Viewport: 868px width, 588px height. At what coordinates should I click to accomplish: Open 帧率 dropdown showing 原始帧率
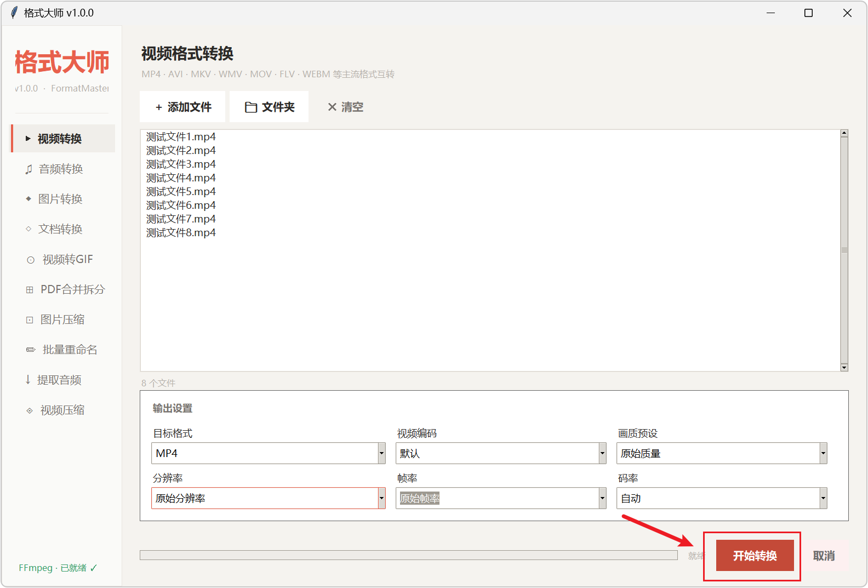point(501,498)
